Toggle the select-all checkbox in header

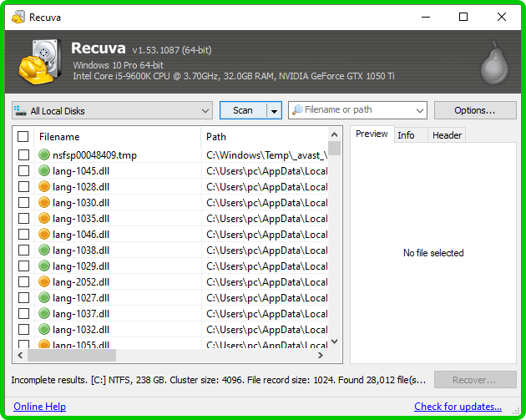pos(23,137)
